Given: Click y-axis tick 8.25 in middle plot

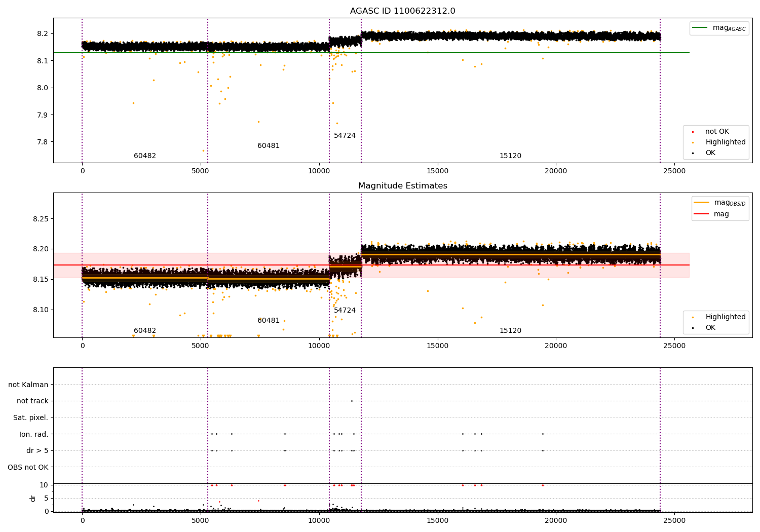Looking at the screenshot, I should (x=41, y=219).
